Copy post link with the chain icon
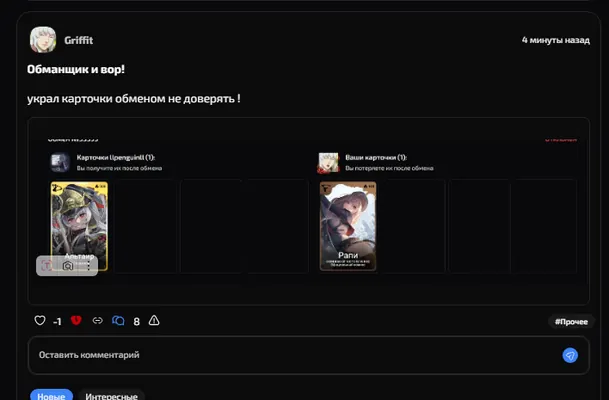609x400 pixels. click(x=97, y=320)
